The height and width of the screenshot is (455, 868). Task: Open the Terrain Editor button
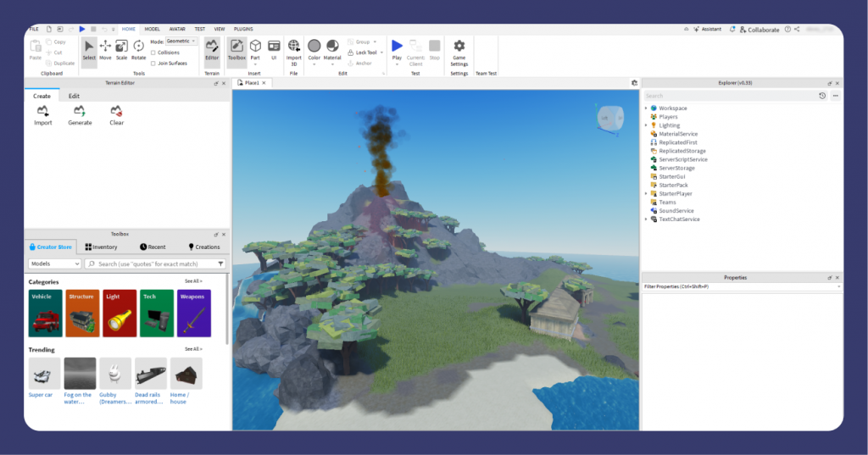(x=212, y=49)
